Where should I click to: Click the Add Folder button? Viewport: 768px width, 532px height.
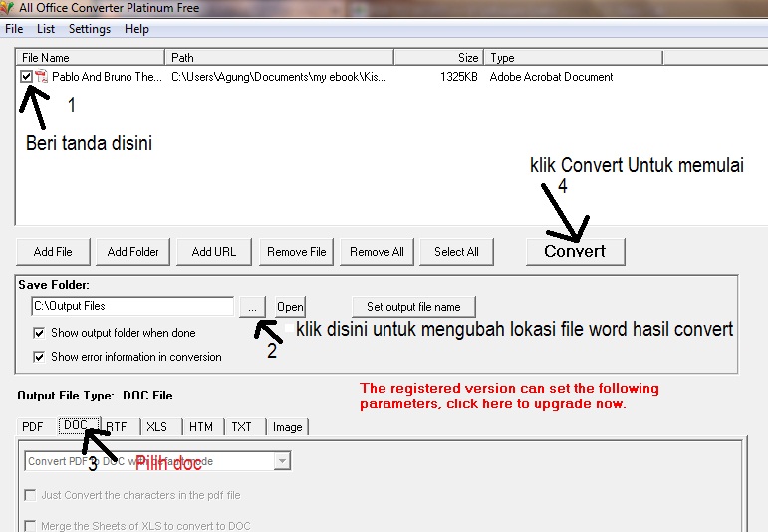pyautogui.click(x=132, y=252)
